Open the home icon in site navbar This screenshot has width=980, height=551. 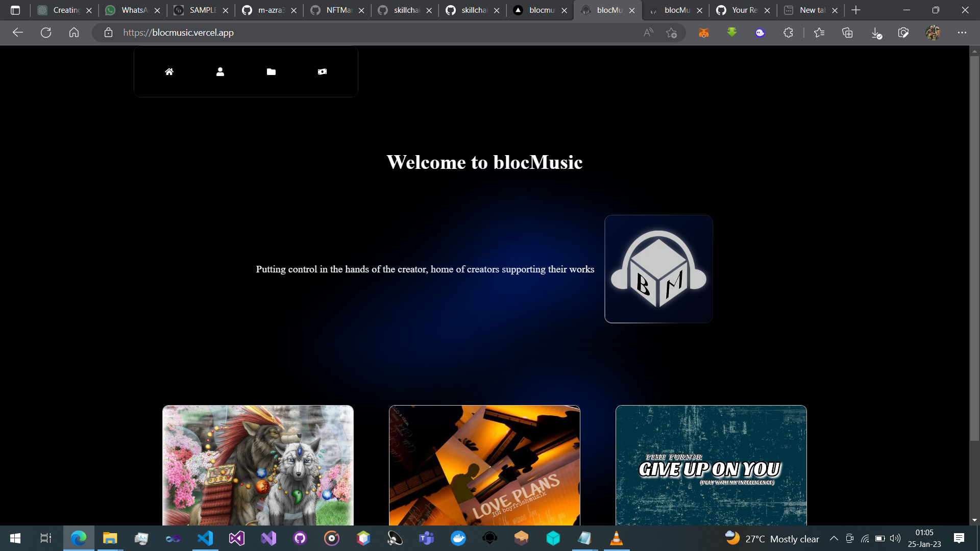pos(169,72)
